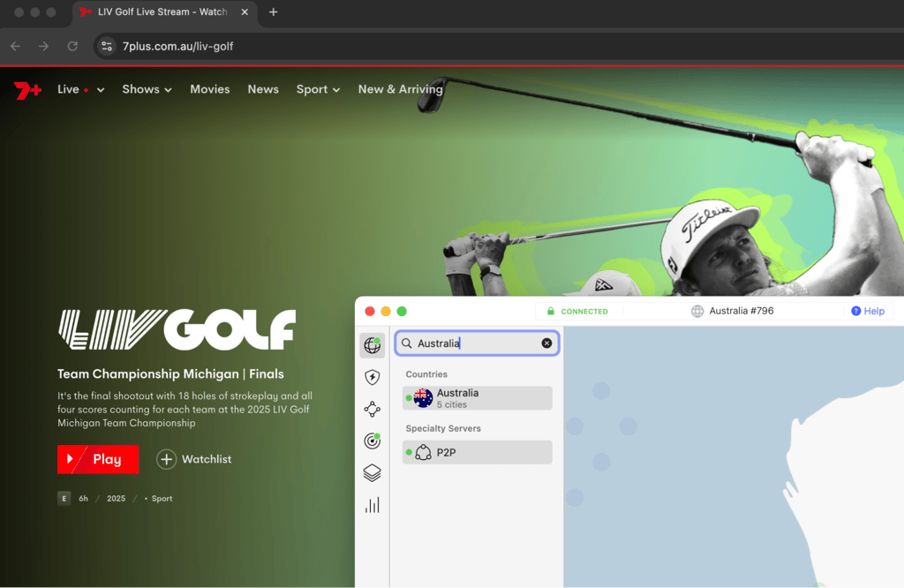Click the VPN server search field
The height and width of the screenshot is (588, 904).
pos(477,343)
